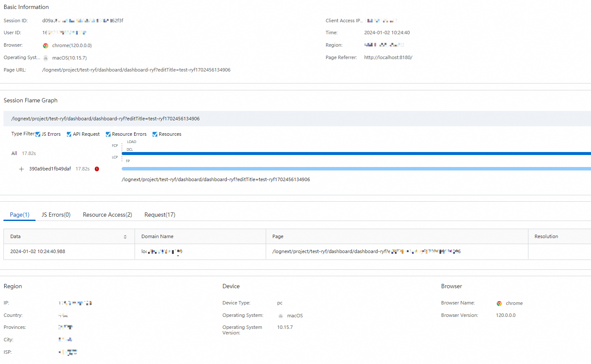Select the light blue 390a9bed1fb49daf span bar
The width and height of the screenshot is (591, 364).
pos(356,169)
